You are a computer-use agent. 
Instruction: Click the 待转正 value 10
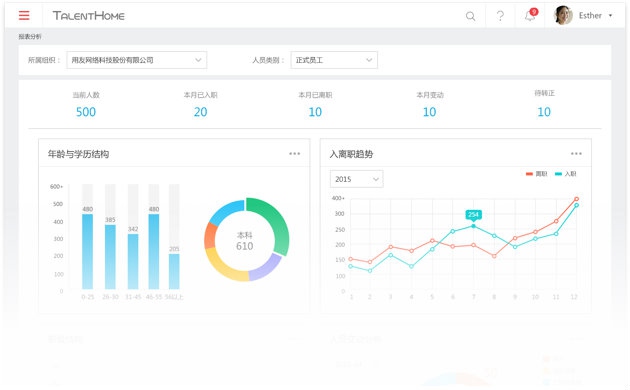544,112
